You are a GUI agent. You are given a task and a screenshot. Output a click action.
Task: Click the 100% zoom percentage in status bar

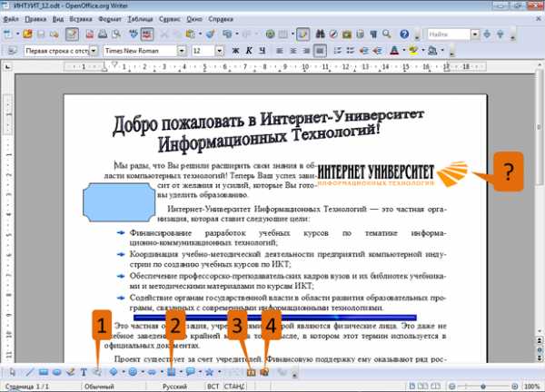[532, 386]
